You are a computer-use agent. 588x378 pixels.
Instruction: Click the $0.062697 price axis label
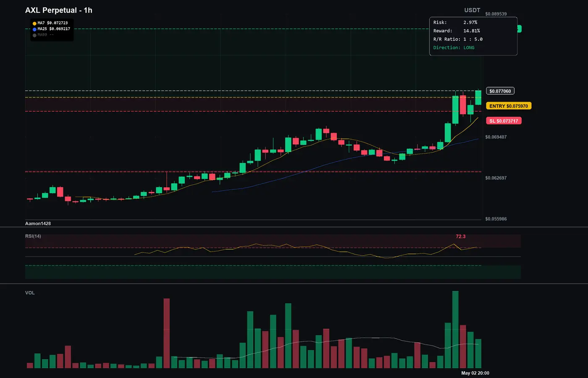click(496, 178)
